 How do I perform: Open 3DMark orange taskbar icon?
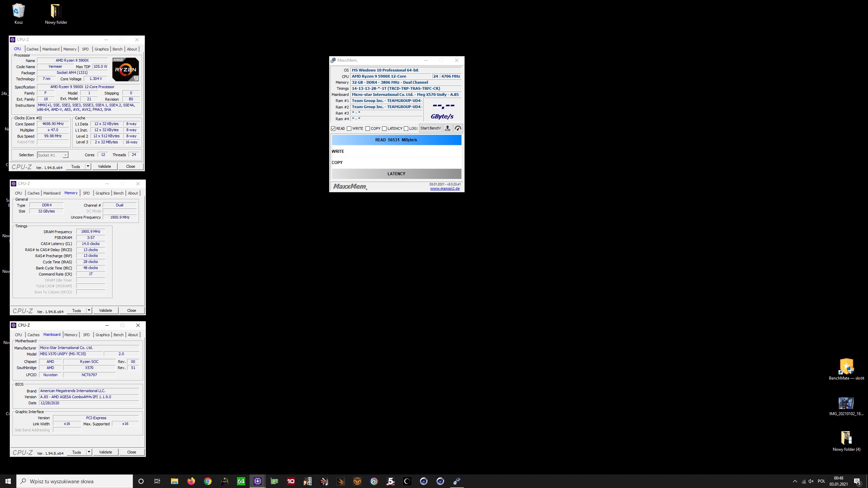pyautogui.click(x=340, y=481)
